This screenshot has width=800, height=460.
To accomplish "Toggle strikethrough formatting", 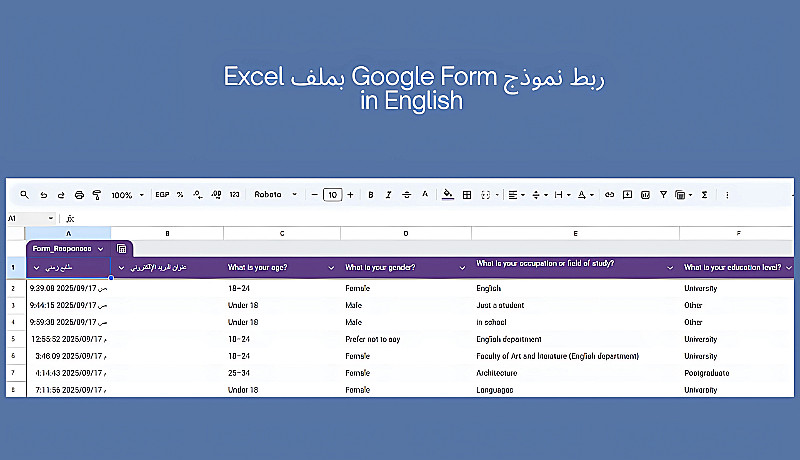I will pyautogui.click(x=407, y=195).
